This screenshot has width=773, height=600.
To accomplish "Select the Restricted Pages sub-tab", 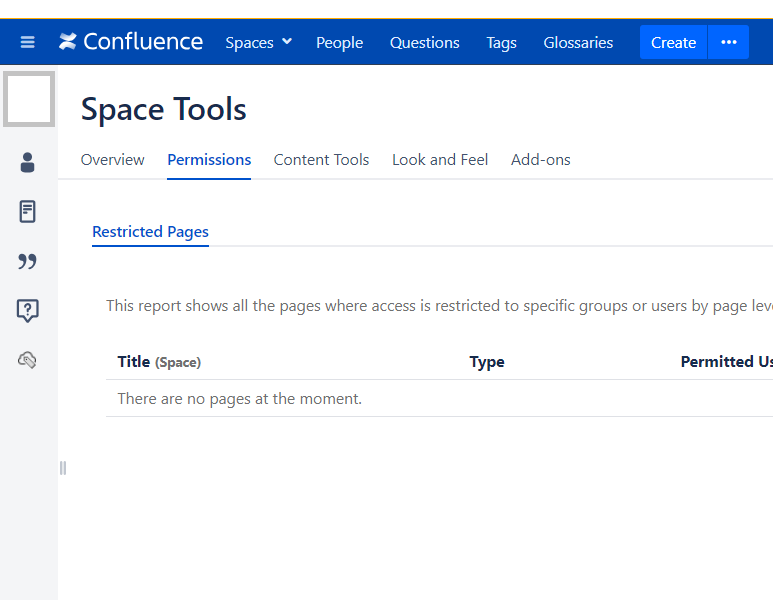I will click(150, 232).
